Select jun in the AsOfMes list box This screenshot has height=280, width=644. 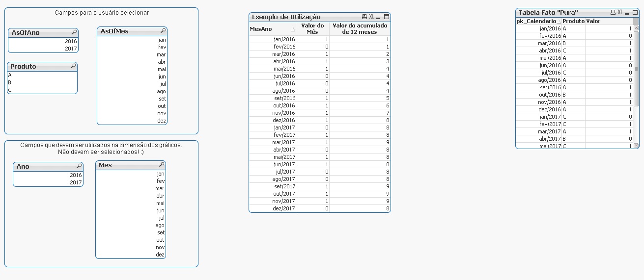click(132, 76)
